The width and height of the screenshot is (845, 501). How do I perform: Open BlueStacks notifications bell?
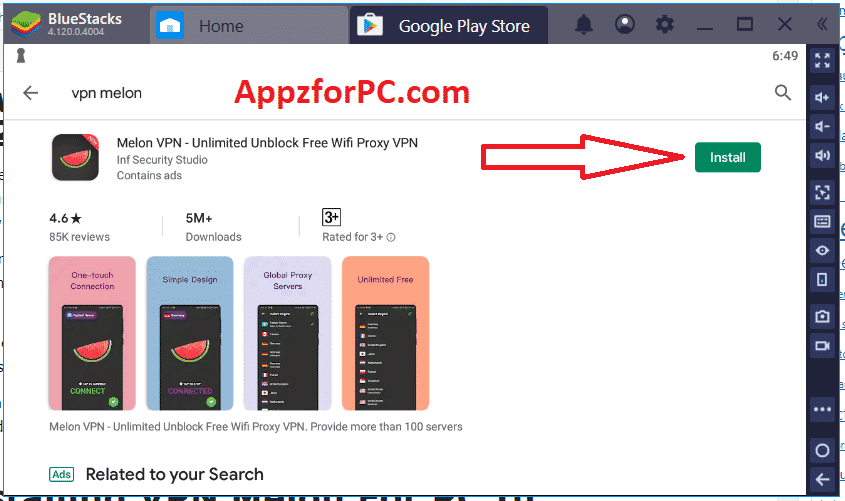(584, 25)
